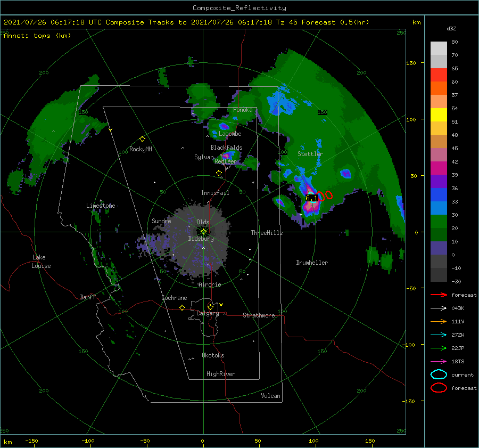This screenshot has width=479, height=448.
Task: Pick the 42 dBZ magenta color swatch
Action: click(439, 168)
